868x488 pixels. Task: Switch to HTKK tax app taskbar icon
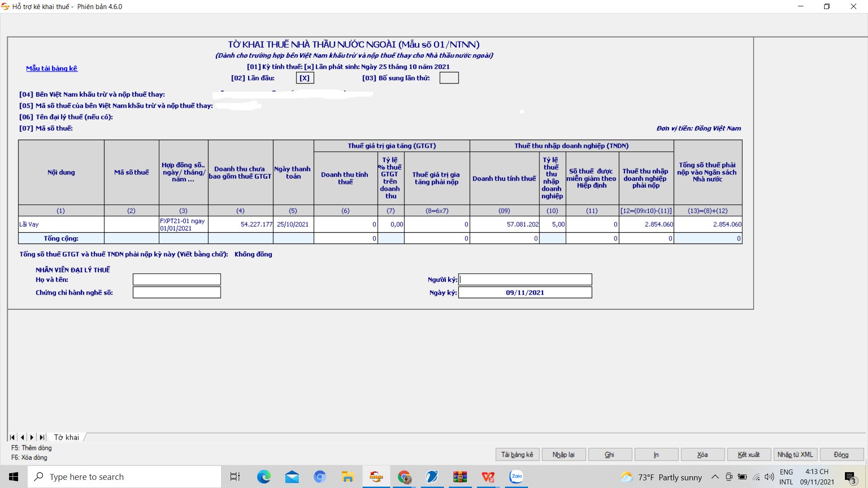(x=376, y=477)
